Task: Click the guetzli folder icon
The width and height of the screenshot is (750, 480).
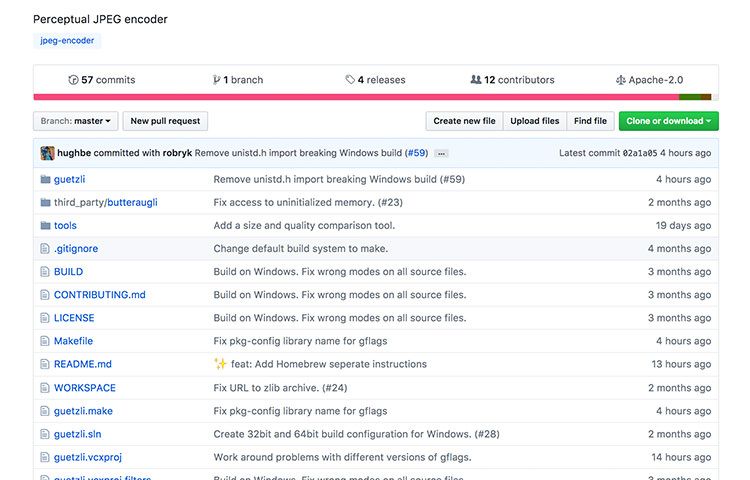Action: pos(45,179)
